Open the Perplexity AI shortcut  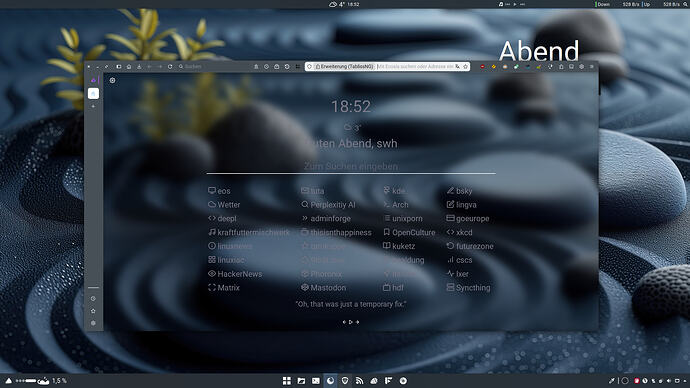click(x=328, y=205)
